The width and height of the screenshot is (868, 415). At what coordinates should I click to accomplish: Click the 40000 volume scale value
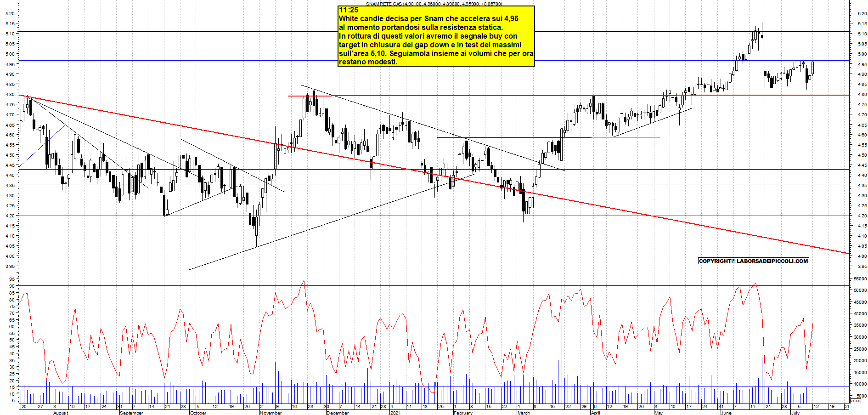coord(860,314)
